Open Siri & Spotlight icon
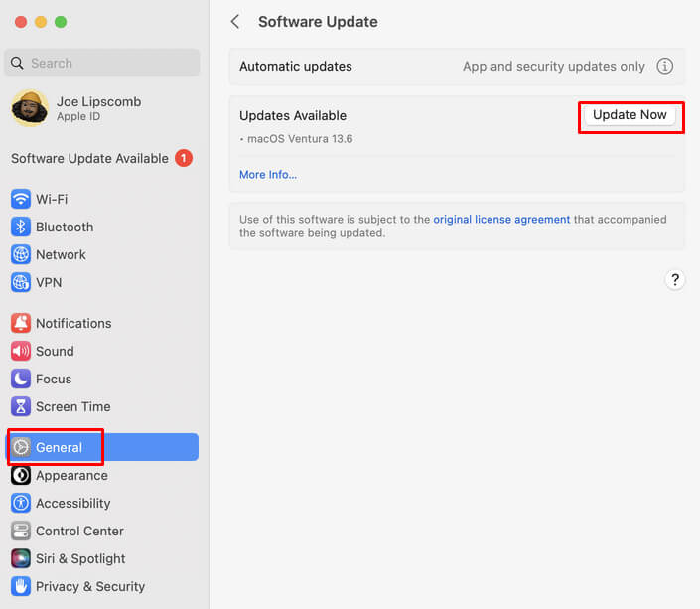 pos(21,558)
